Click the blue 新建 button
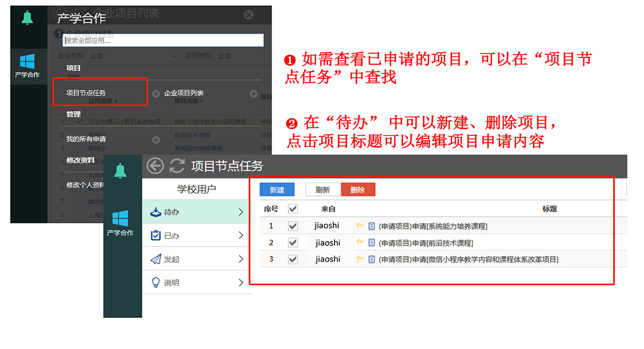The height and width of the screenshot is (349, 644). (276, 190)
